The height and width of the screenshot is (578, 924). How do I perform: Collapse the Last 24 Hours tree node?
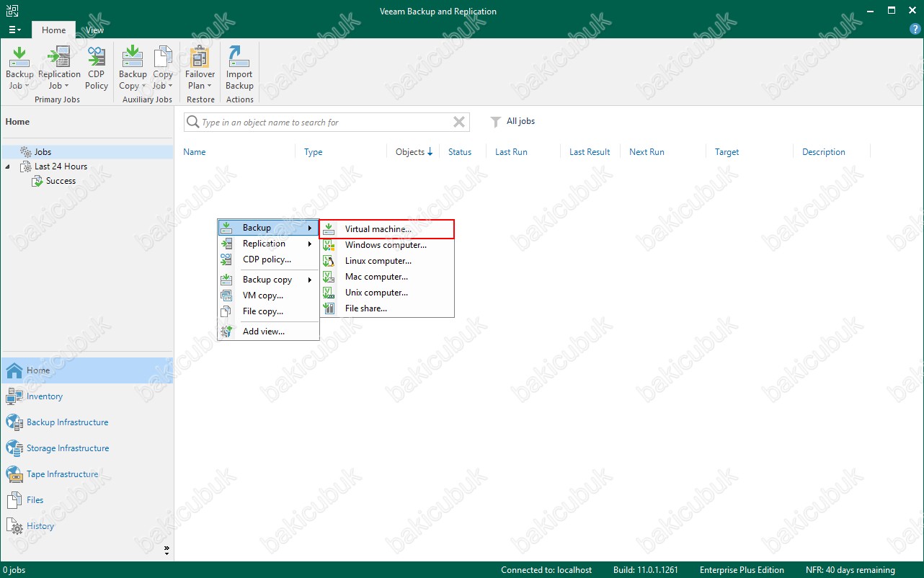(x=8, y=166)
